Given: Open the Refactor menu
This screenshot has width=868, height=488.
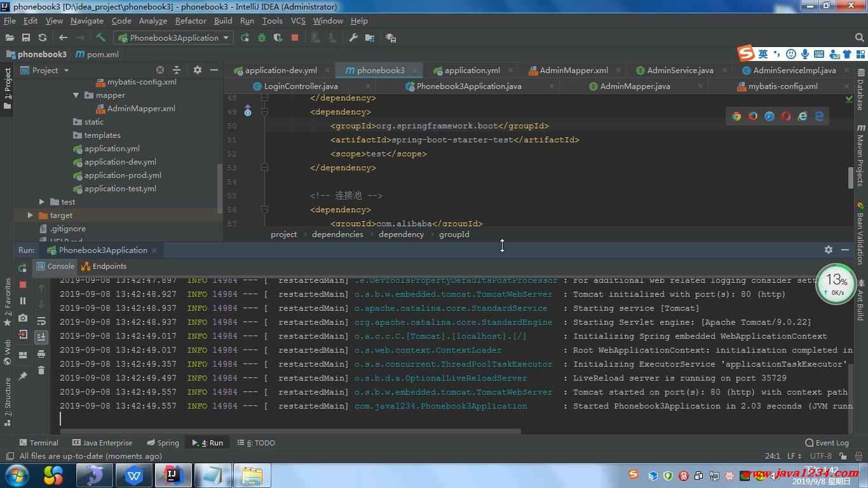Looking at the screenshot, I should pos(191,20).
